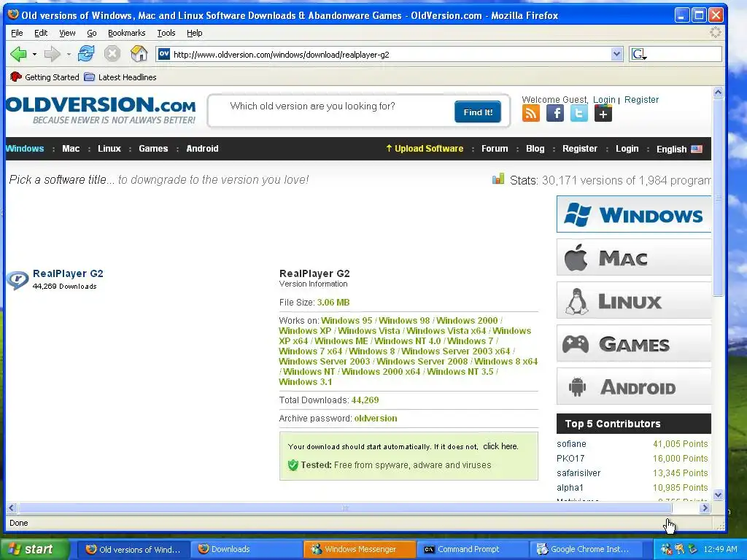747x560 pixels.
Task: Click the horizontal scrollbar thumb
Action: coord(345,508)
